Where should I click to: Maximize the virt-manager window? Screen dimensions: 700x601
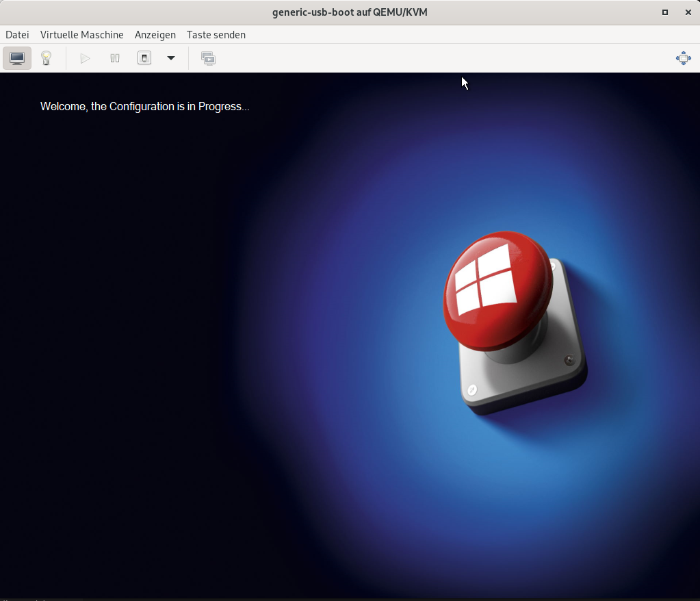665,12
